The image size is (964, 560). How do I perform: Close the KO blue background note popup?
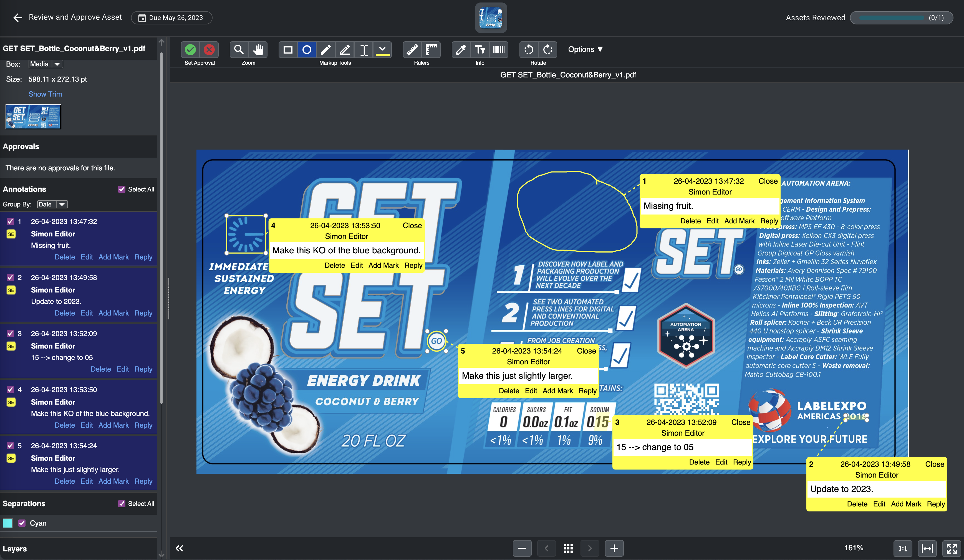[412, 225]
